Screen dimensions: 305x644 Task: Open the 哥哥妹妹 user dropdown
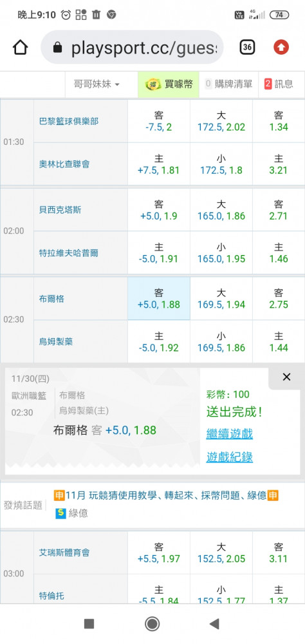(97, 84)
